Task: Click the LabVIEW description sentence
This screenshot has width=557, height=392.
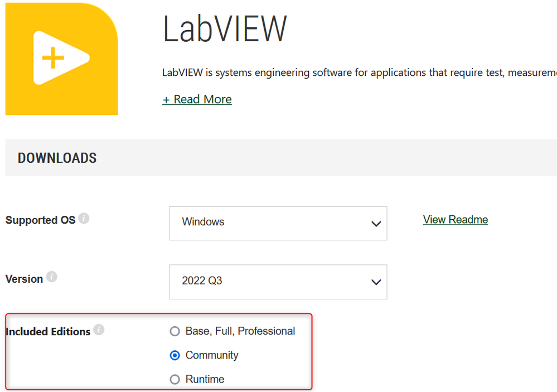Action: [360, 72]
